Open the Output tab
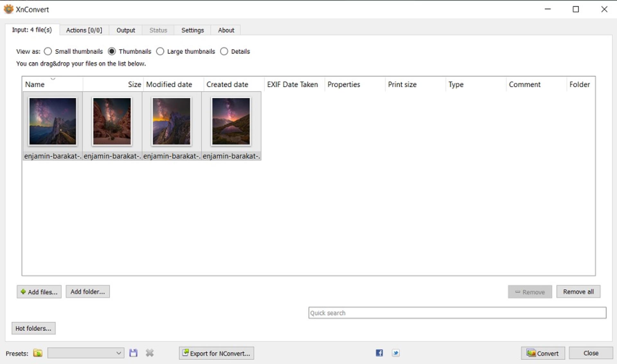This screenshot has width=617, height=364. 126,30
